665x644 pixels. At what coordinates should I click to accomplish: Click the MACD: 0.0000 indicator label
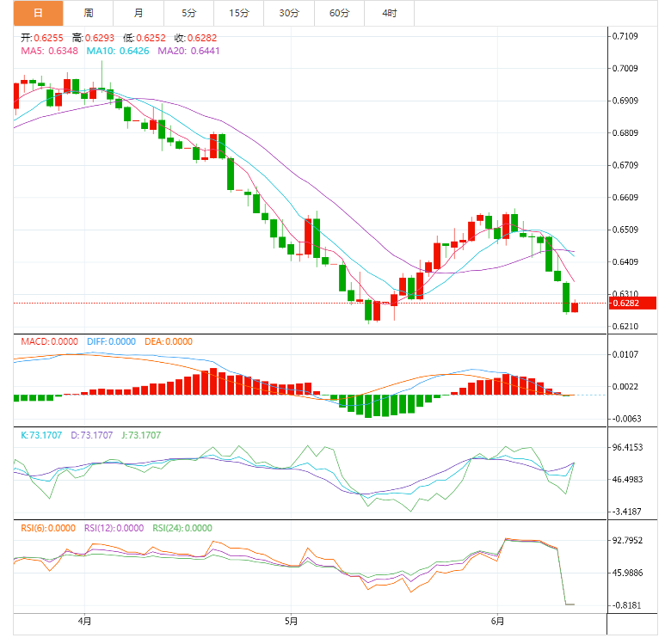pos(50,341)
